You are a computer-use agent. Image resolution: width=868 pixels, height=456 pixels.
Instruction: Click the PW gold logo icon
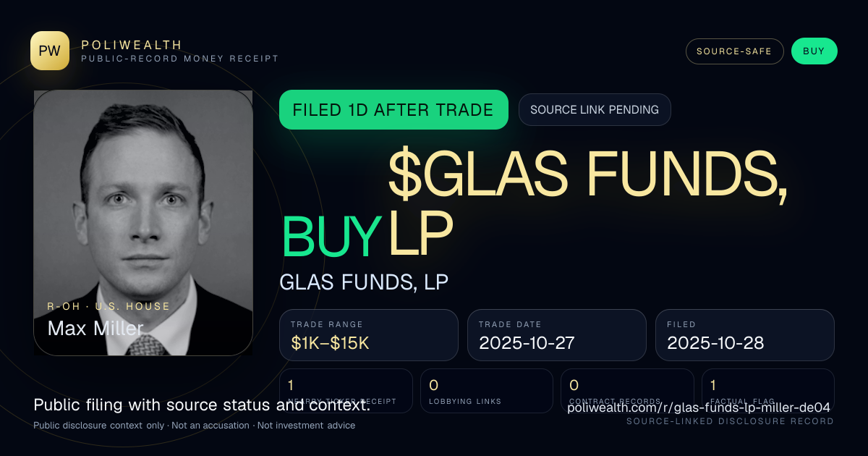(x=50, y=51)
